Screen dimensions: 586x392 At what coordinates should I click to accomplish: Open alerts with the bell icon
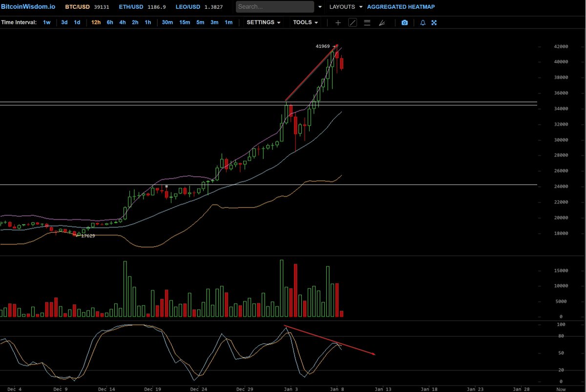423,22
